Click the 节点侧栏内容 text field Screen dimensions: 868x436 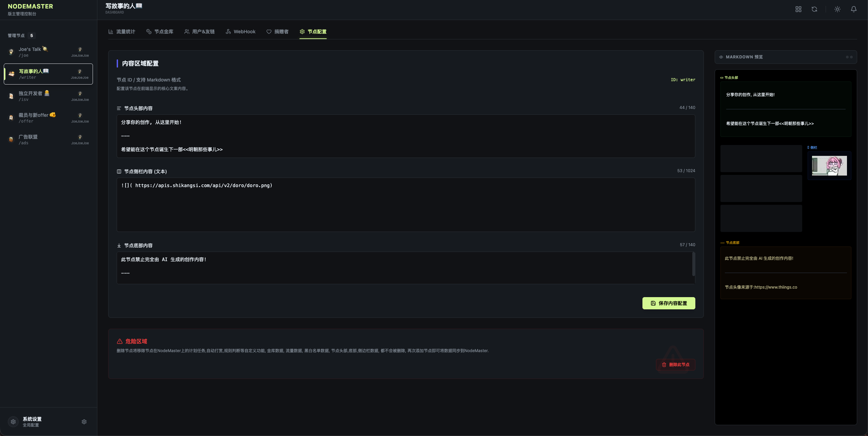coord(406,205)
